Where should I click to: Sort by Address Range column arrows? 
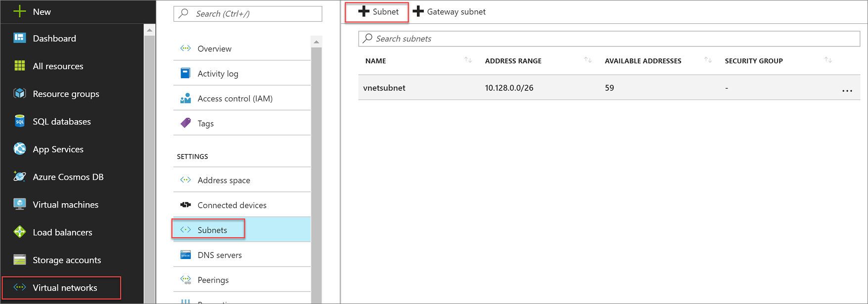pos(588,60)
